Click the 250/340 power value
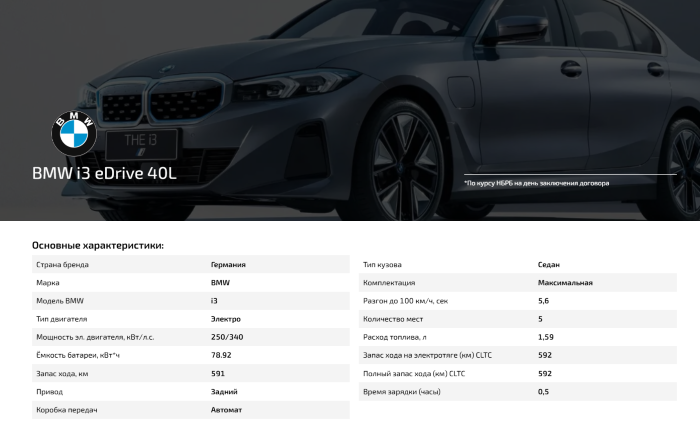Image resolution: width=700 pixels, height=432 pixels. click(x=227, y=337)
